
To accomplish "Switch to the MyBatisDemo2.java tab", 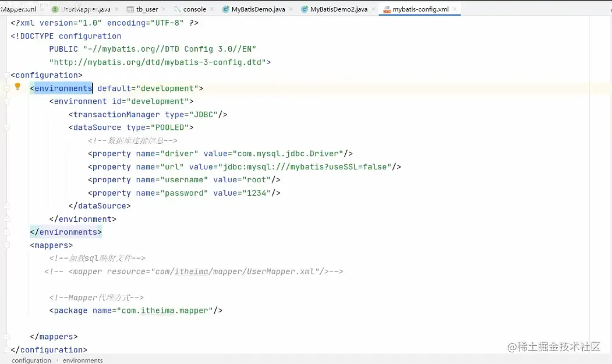I will [x=339, y=9].
